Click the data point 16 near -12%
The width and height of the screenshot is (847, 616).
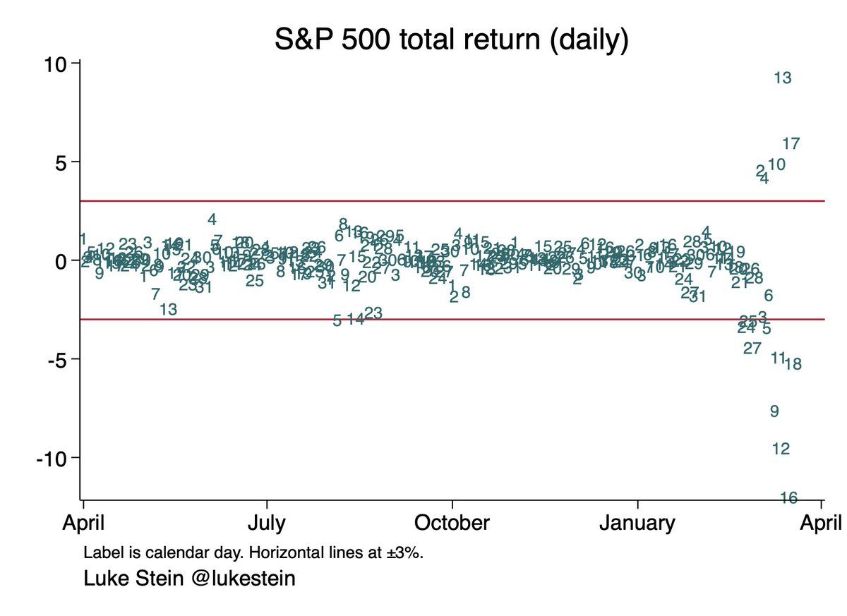pyautogui.click(x=788, y=498)
